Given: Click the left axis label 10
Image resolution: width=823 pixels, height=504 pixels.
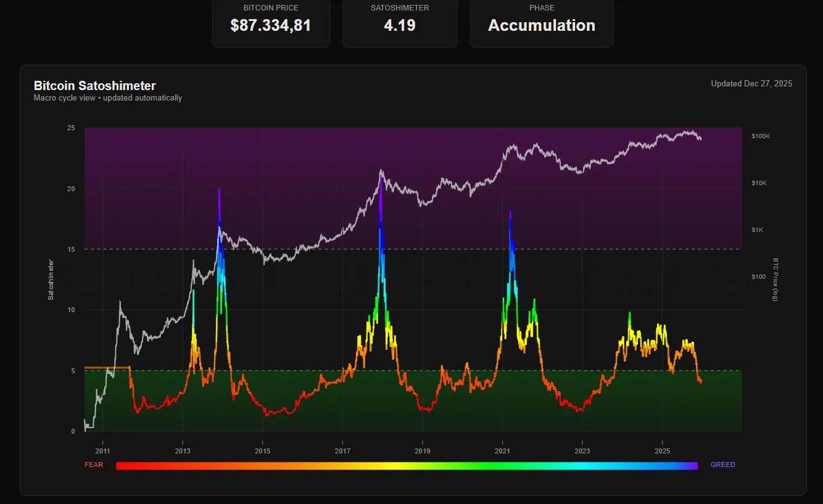Looking at the screenshot, I should pyautogui.click(x=71, y=310).
